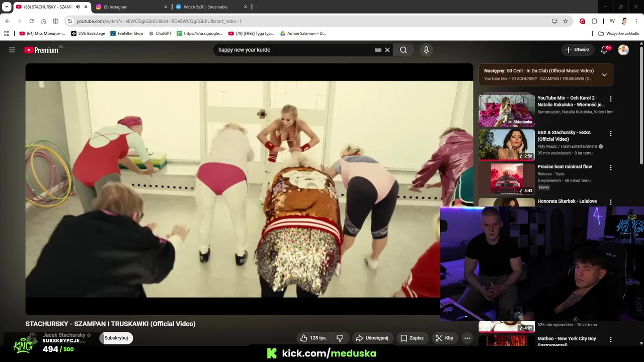Screen dimensions: 644x362
Task: Open options for Precise beat minimal flow
Action: pos(611,167)
